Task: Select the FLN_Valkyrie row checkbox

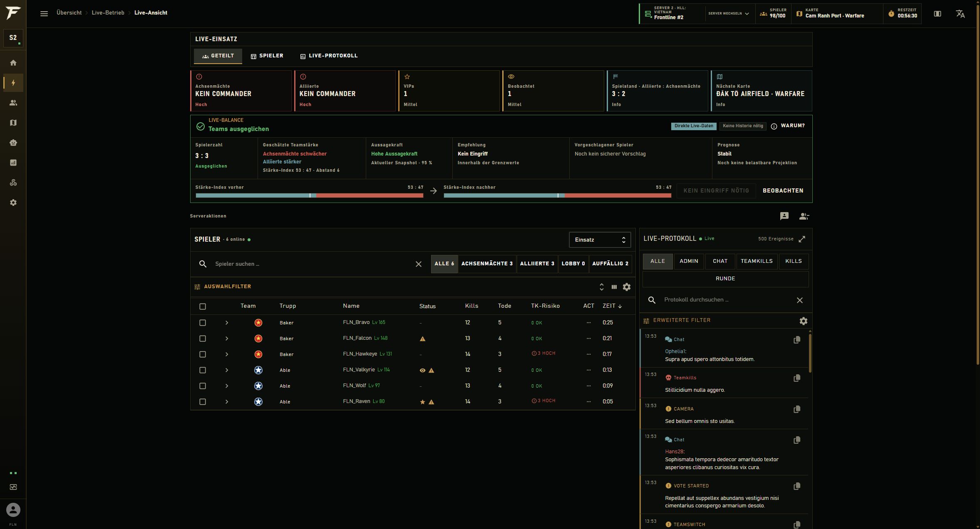Action: click(x=203, y=370)
